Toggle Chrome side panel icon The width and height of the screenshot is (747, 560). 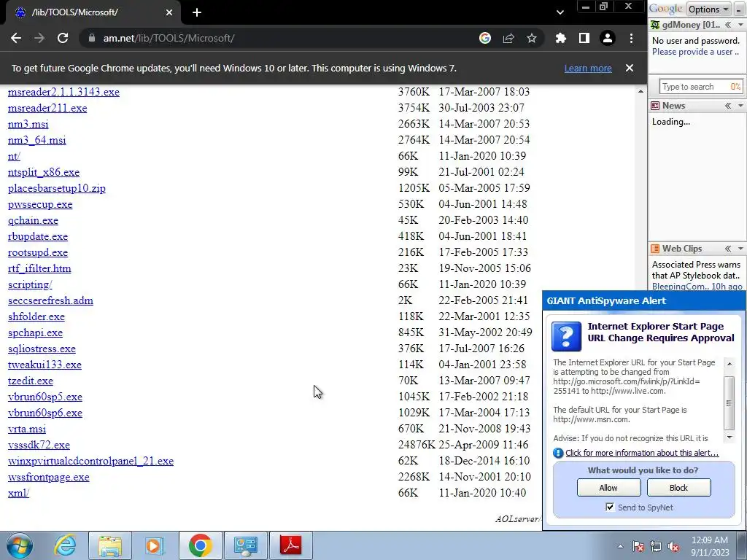point(584,38)
